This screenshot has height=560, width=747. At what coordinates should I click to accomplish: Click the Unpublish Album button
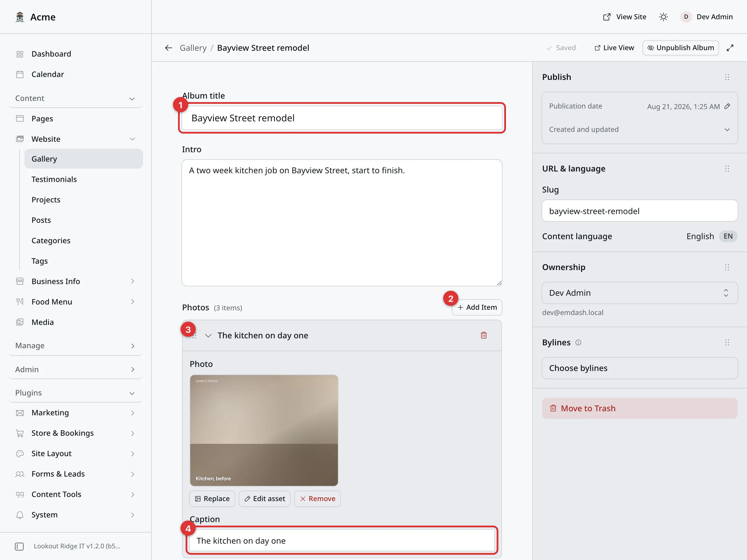tap(680, 48)
